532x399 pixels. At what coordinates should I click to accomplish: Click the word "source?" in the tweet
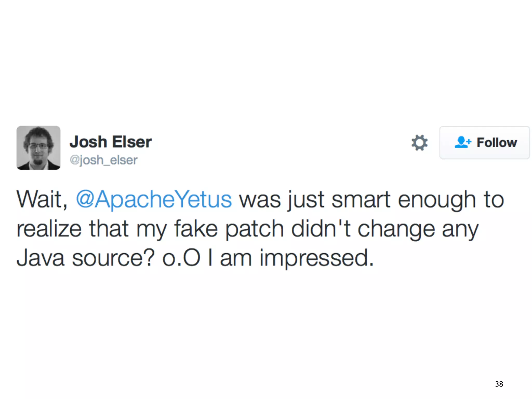pos(113,258)
